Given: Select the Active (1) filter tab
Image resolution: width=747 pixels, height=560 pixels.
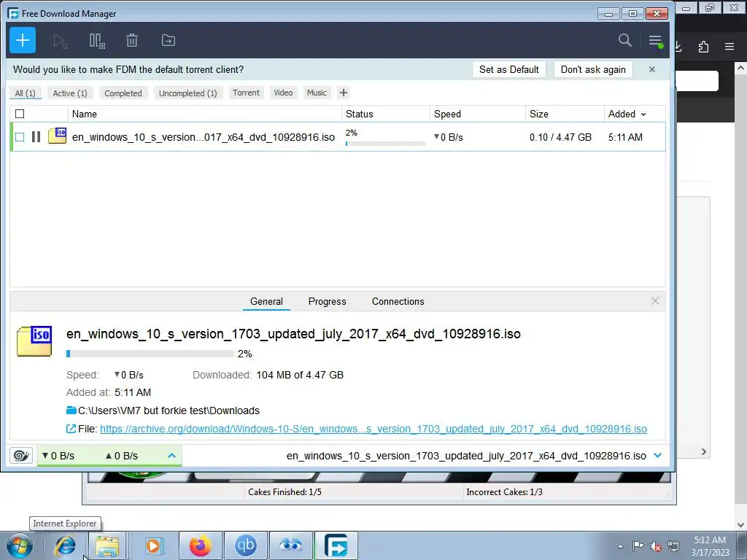Looking at the screenshot, I should 70,93.
